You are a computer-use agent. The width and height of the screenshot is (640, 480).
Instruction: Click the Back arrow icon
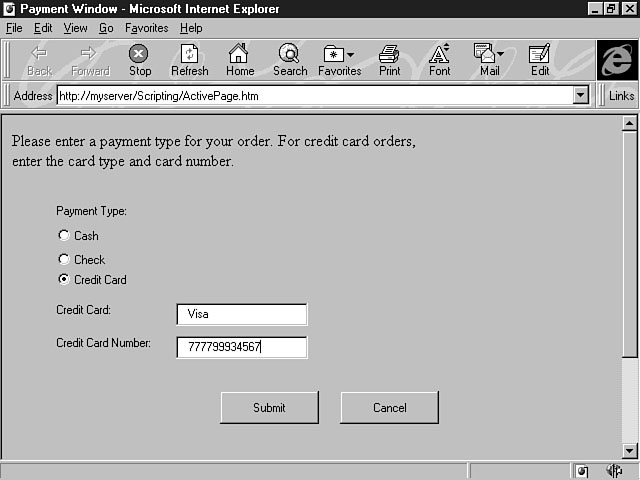tap(40, 54)
